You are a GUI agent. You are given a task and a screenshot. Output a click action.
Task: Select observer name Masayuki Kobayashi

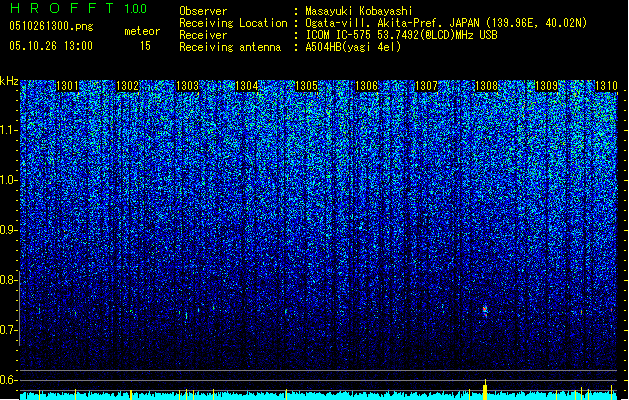point(359,11)
